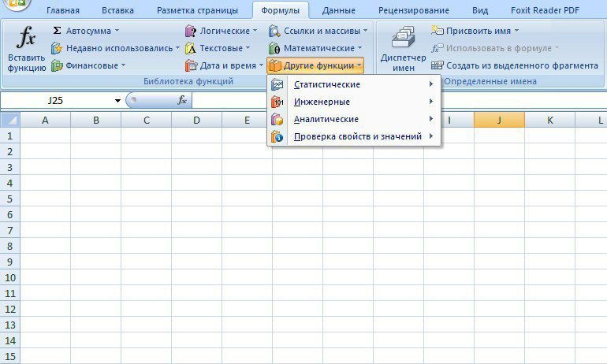Click the Text functions book icon
607x364 pixels.
pos(191,48)
